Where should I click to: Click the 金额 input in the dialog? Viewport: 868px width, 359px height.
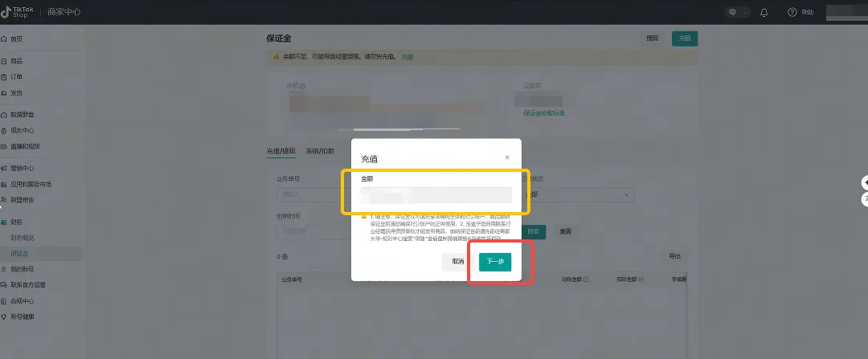tap(436, 195)
